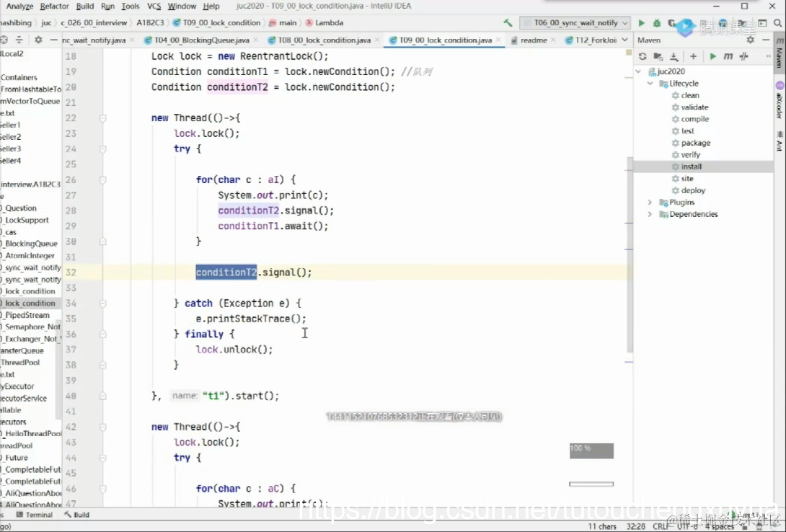Fold the catch block at line 34

(103, 303)
